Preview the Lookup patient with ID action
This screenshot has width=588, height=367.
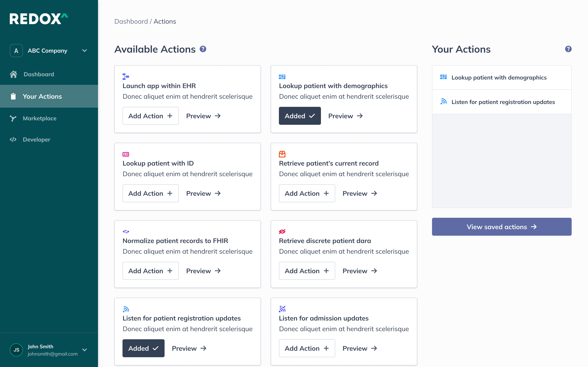pos(203,193)
